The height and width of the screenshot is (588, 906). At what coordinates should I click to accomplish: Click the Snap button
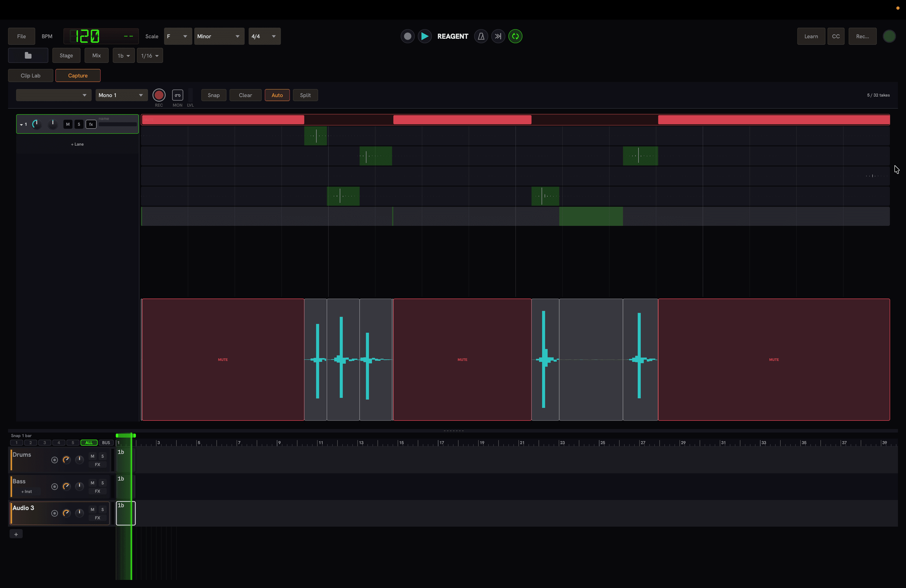[214, 95]
